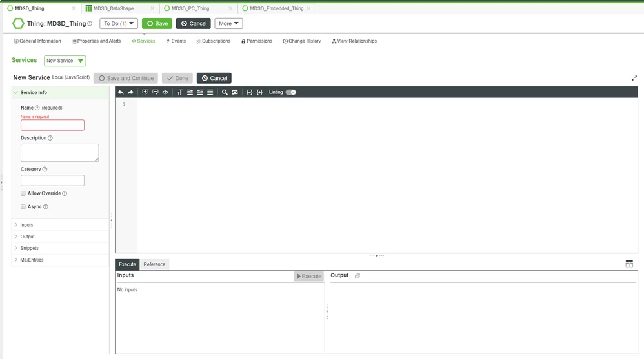
Task: Click the code tag icon in editor toolbar
Action: [x=165, y=92]
